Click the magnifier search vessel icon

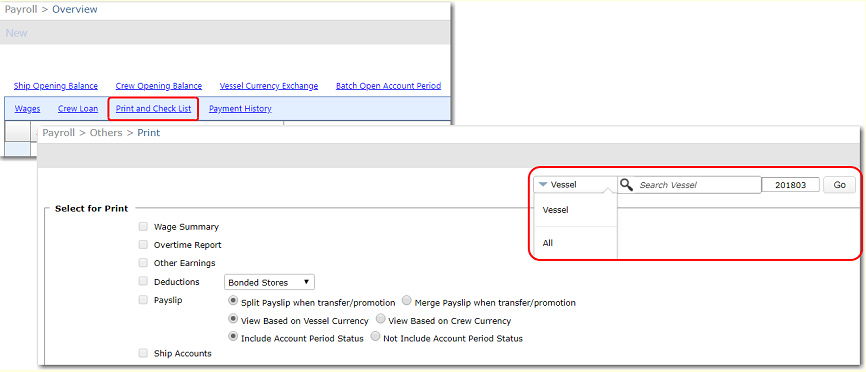pos(626,185)
